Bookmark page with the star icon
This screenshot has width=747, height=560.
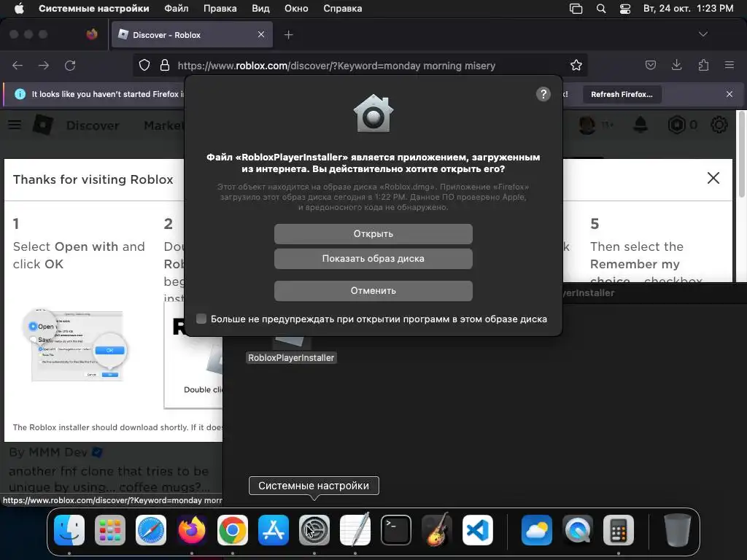[576, 65]
